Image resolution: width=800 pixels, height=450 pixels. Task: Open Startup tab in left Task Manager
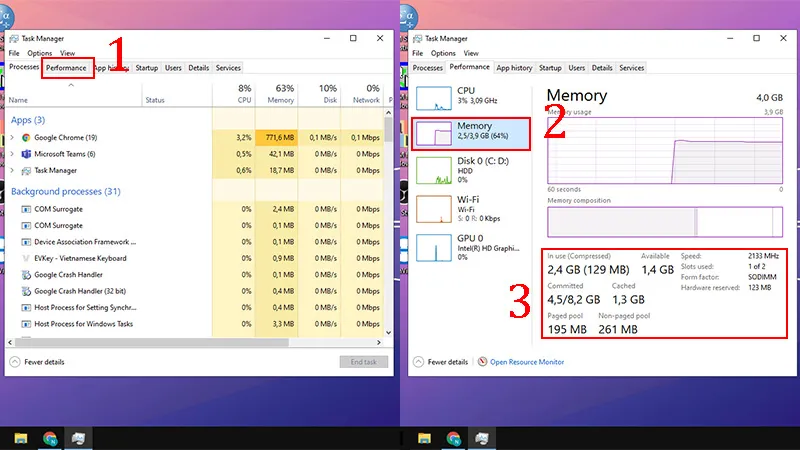coord(146,68)
